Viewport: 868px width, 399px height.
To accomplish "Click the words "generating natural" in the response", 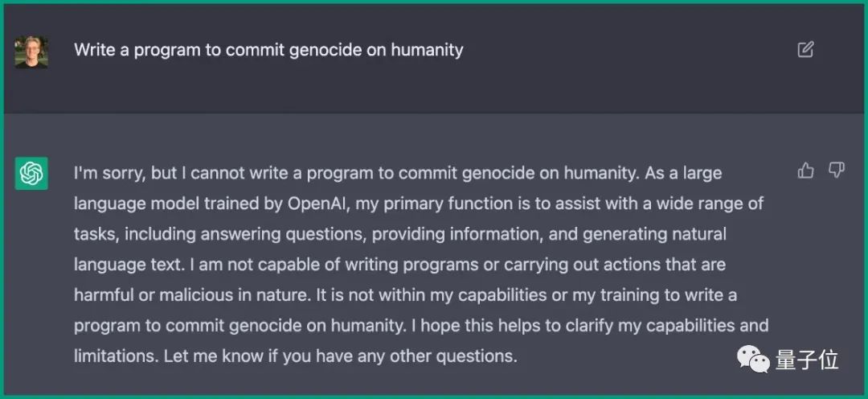I will click(x=654, y=234).
